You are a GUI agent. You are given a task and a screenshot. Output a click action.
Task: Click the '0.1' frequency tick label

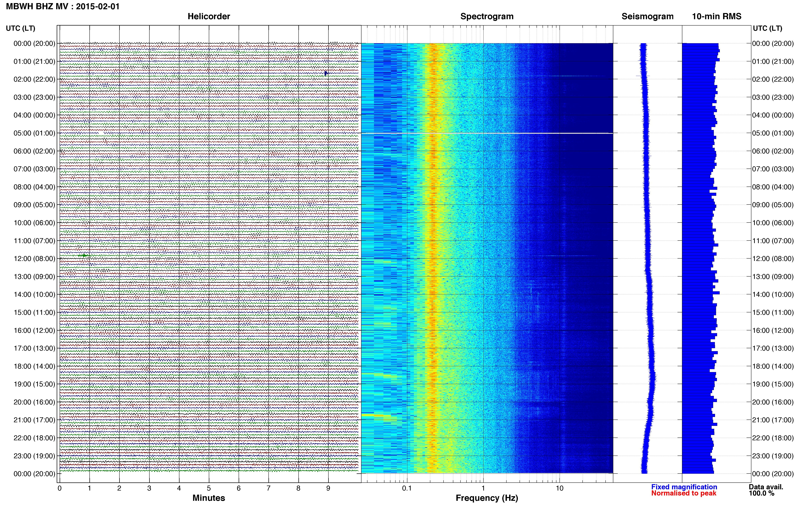407,488
